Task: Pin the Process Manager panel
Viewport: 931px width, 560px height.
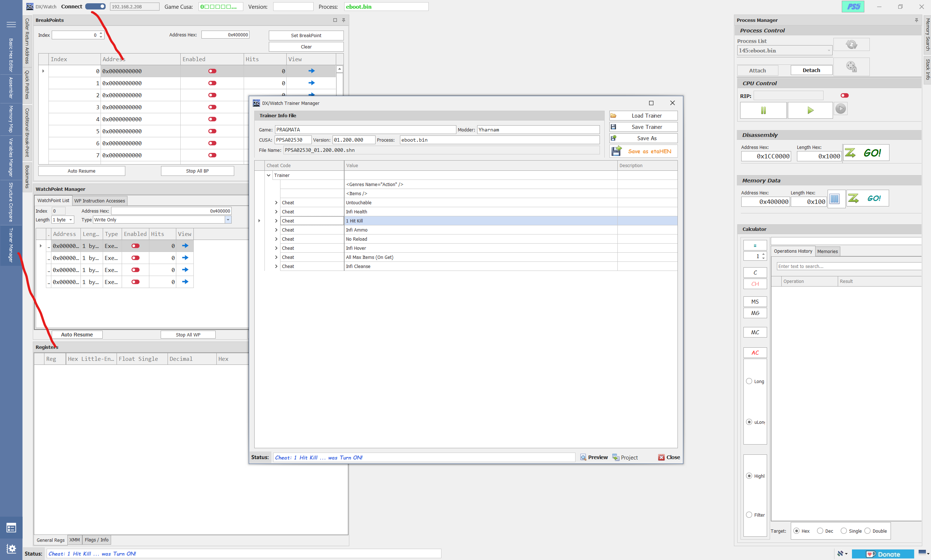Action: click(x=916, y=20)
